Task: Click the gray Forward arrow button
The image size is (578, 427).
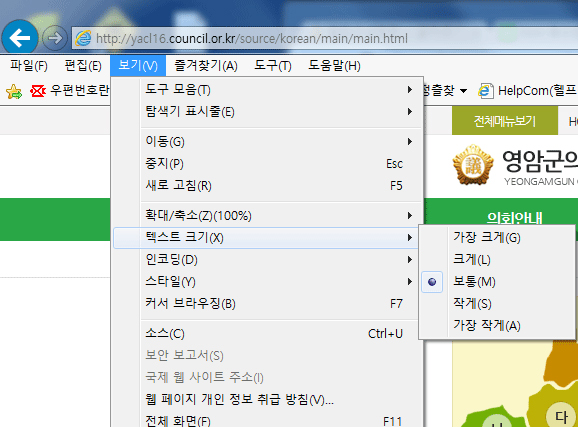Action: tap(55, 38)
